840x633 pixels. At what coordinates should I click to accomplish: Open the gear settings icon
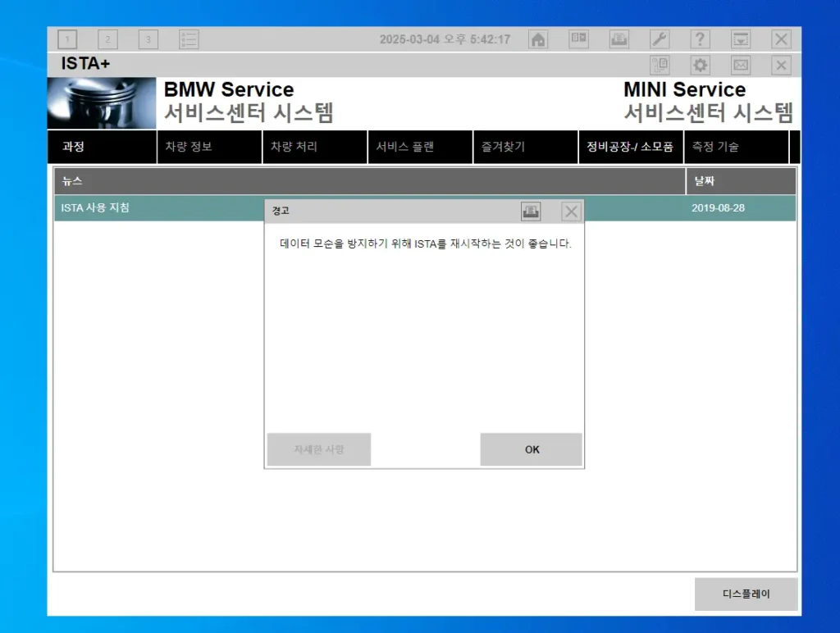click(701, 66)
